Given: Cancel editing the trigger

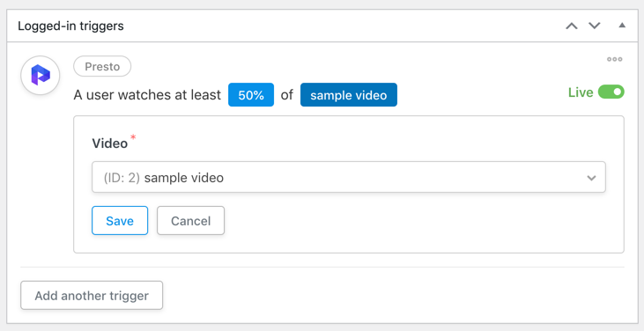Looking at the screenshot, I should pyautogui.click(x=190, y=221).
